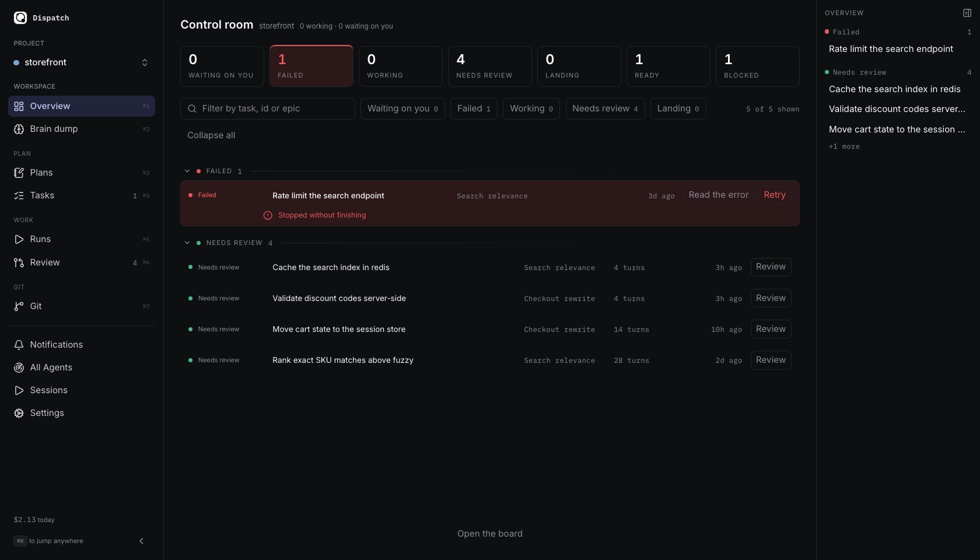Image resolution: width=980 pixels, height=560 pixels.
Task: Review Validate discount codes server-side task
Action: click(x=771, y=298)
